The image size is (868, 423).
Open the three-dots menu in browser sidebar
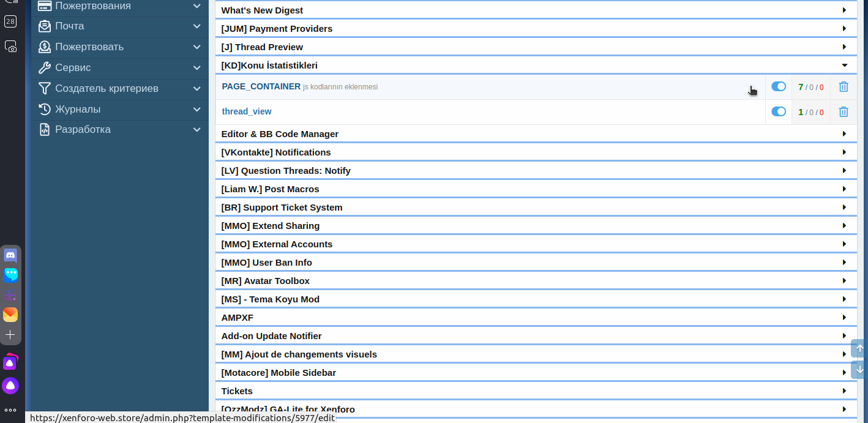(10, 410)
